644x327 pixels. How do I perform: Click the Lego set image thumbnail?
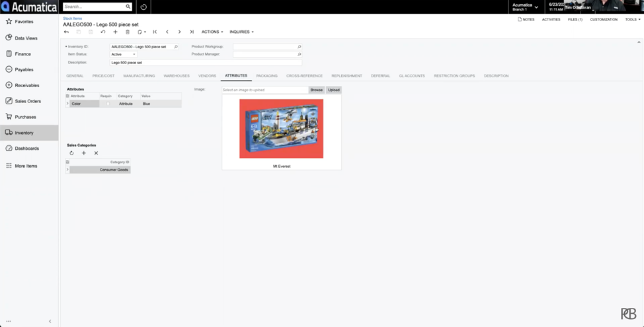coord(281,129)
